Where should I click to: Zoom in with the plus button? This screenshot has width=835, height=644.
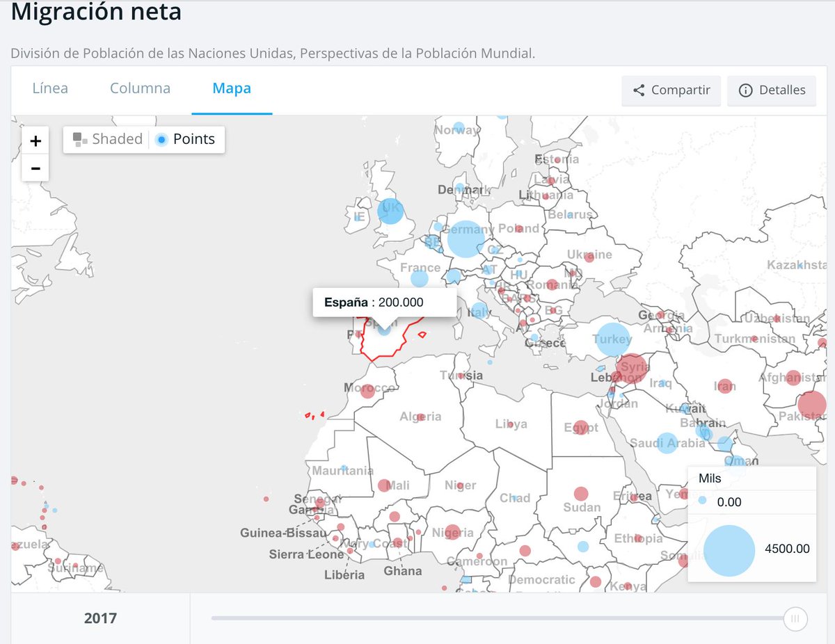coord(35,141)
